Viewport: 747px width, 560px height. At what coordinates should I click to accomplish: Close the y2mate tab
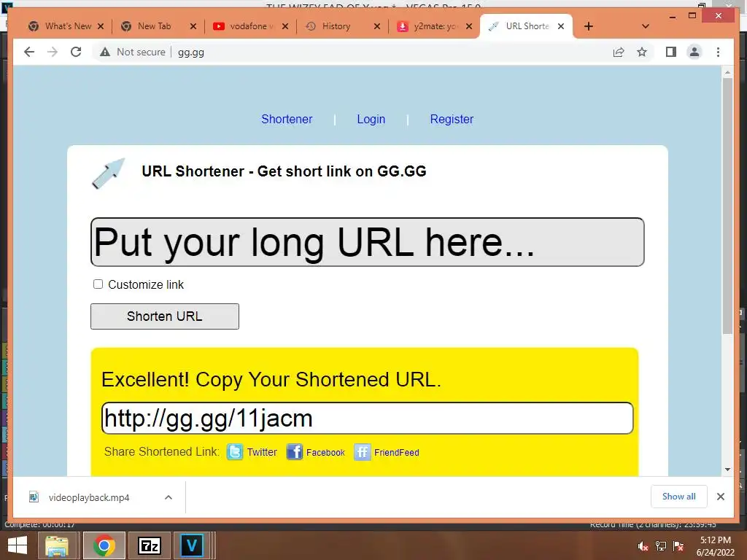click(x=469, y=26)
